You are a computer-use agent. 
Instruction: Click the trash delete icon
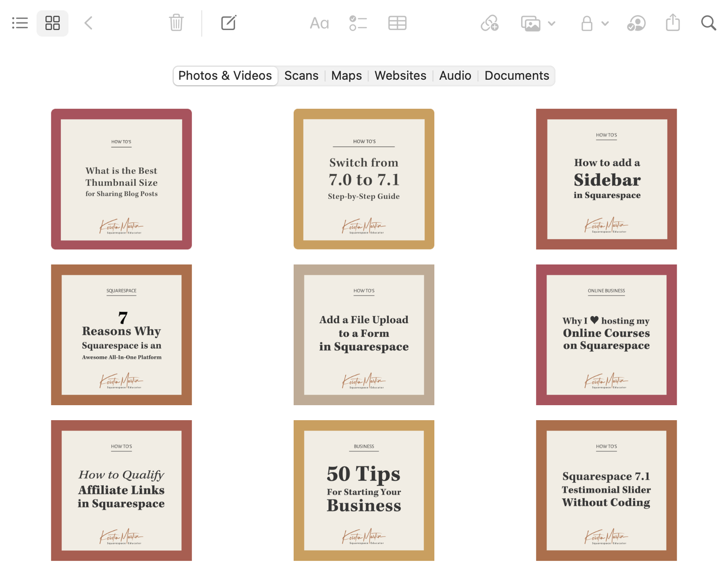tap(176, 23)
